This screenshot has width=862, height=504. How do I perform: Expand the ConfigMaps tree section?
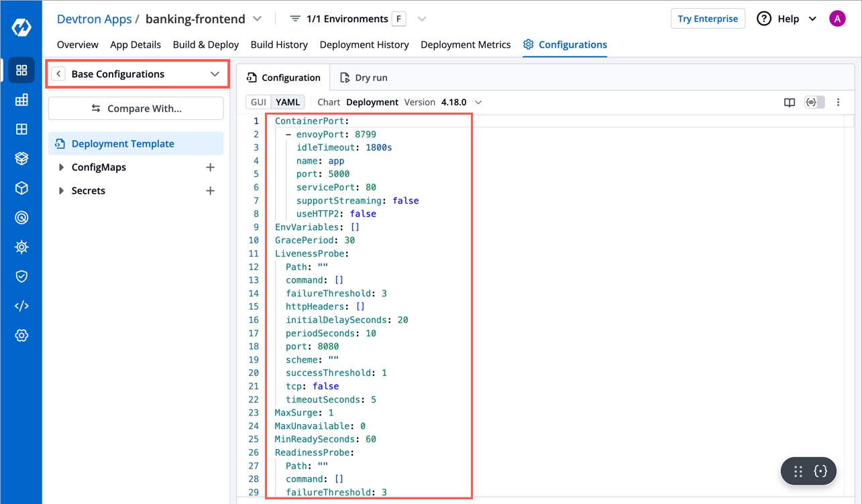point(62,168)
